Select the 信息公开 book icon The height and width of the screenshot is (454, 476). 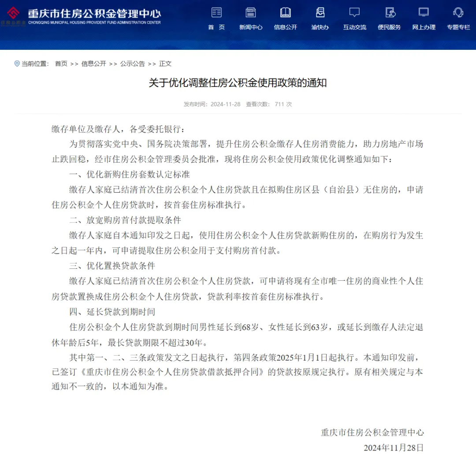click(286, 12)
